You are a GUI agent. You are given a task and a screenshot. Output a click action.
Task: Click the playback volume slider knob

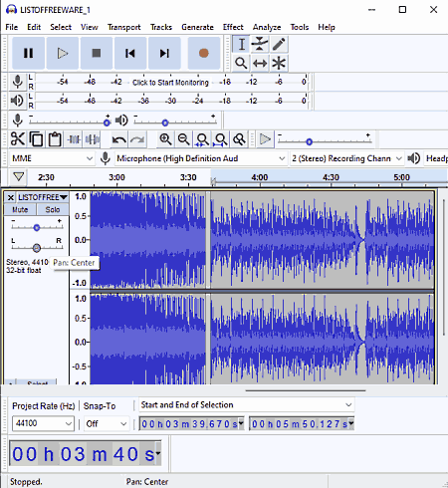click(165, 122)
